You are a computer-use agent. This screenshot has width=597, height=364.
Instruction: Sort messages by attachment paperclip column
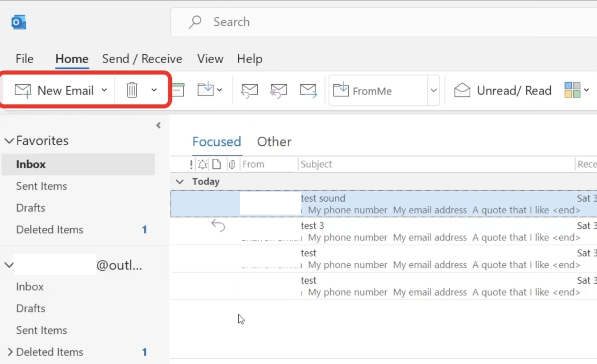coord(232,164)
